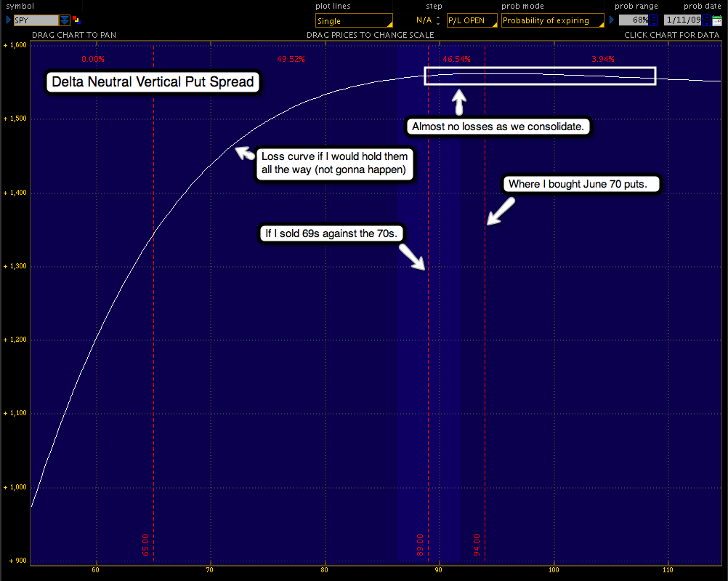
Task: Open the 'Probability of expiring' prob mode dropdown
Action: pyautogui.click(x=552, y=20)
